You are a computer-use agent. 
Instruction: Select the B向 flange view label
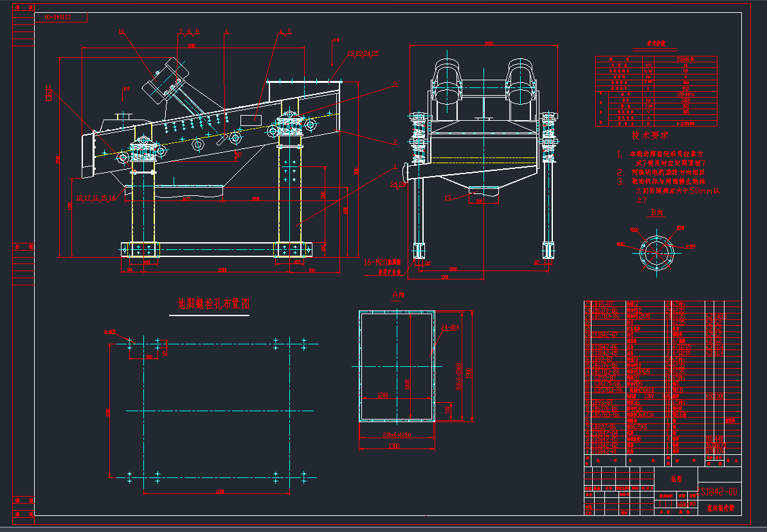[x=656, y=211]
